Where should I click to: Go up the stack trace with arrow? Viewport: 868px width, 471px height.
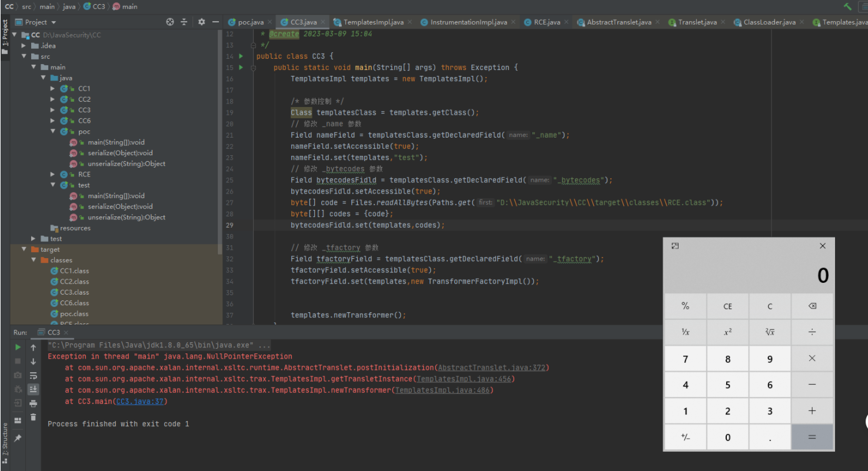coord(34,348)
